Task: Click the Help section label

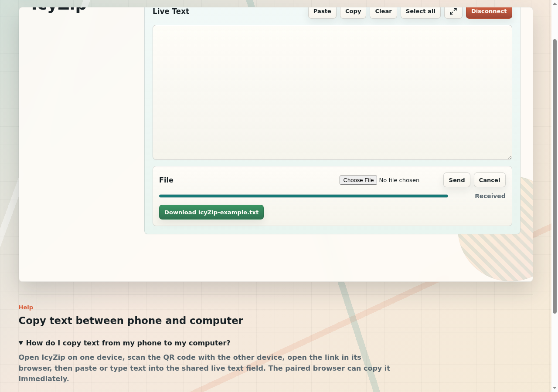Action: [26, 307]
